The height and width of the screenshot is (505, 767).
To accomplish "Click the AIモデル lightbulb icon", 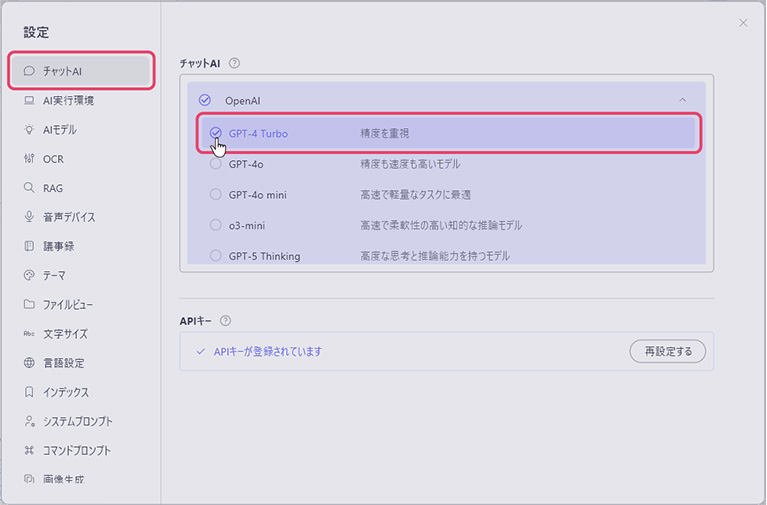I will [x=29, y=130].
